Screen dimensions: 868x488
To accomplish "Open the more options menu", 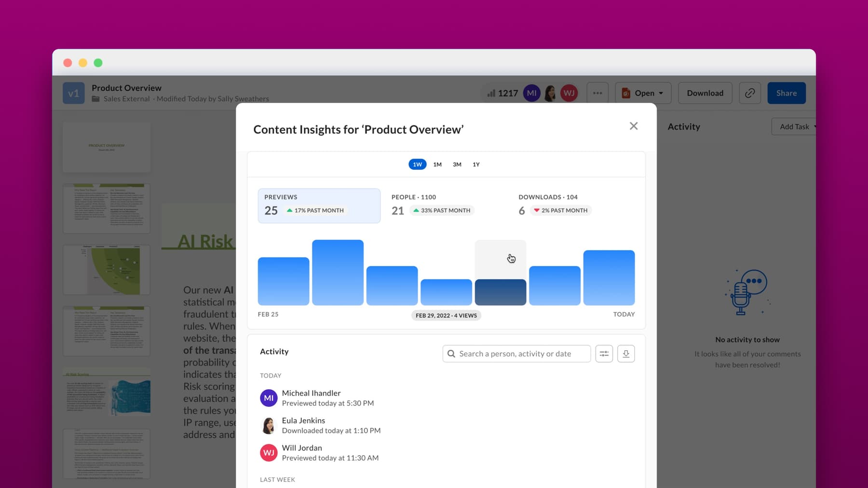I will click(597, 92).
